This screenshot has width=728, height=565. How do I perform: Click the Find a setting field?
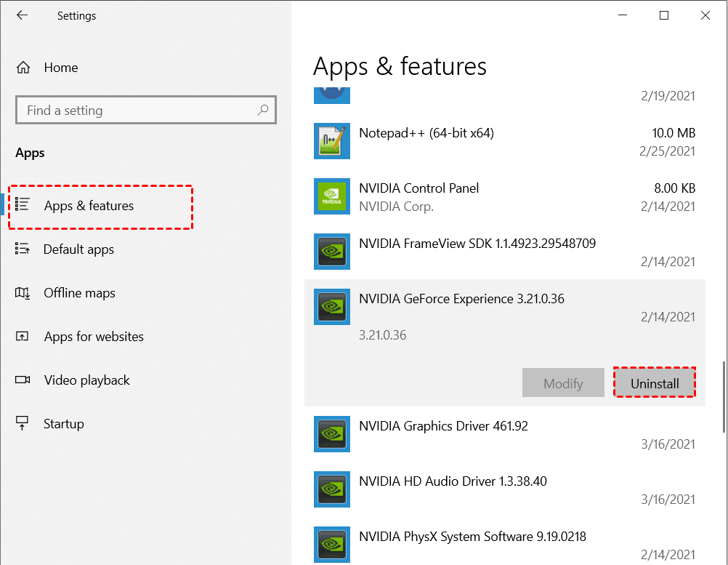click(138, 111)
